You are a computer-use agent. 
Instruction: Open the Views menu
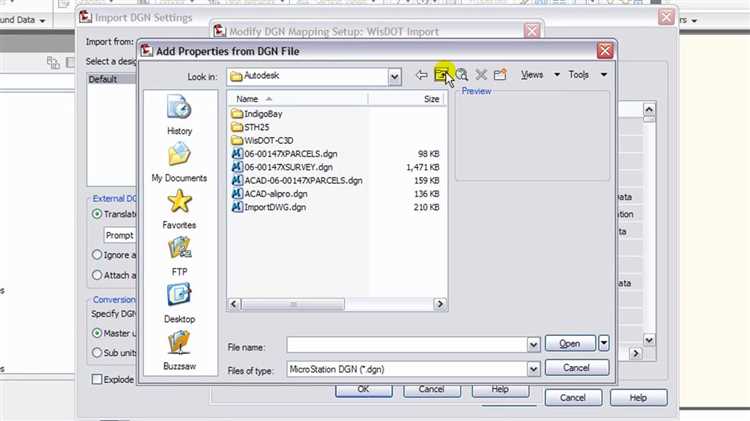532,75
